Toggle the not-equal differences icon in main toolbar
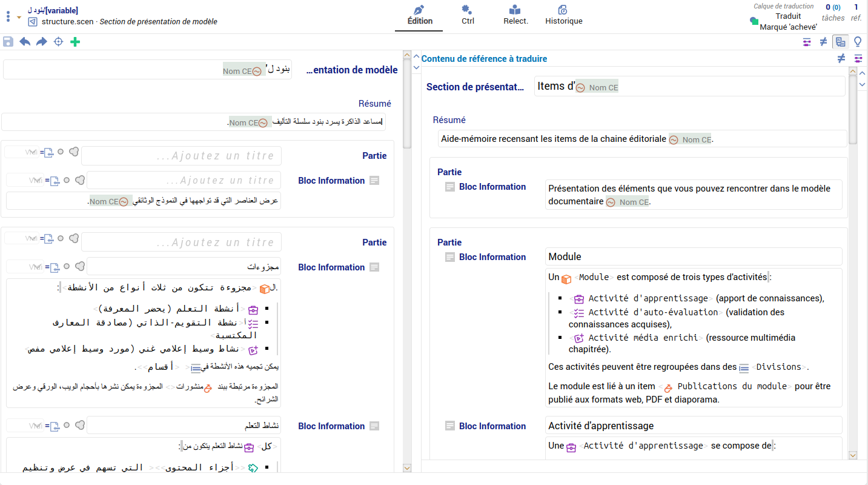The height and width of the screenshot is (485, 868). 823,42
